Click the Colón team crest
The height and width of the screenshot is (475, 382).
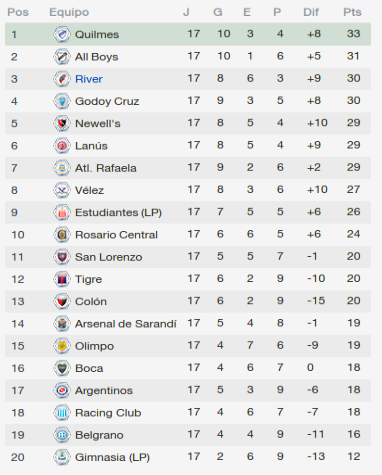pos(62,301)
